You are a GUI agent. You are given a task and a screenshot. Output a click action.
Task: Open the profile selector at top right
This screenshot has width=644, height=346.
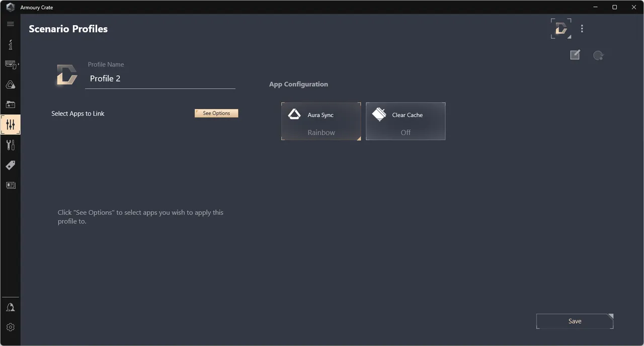coord(561,29)
